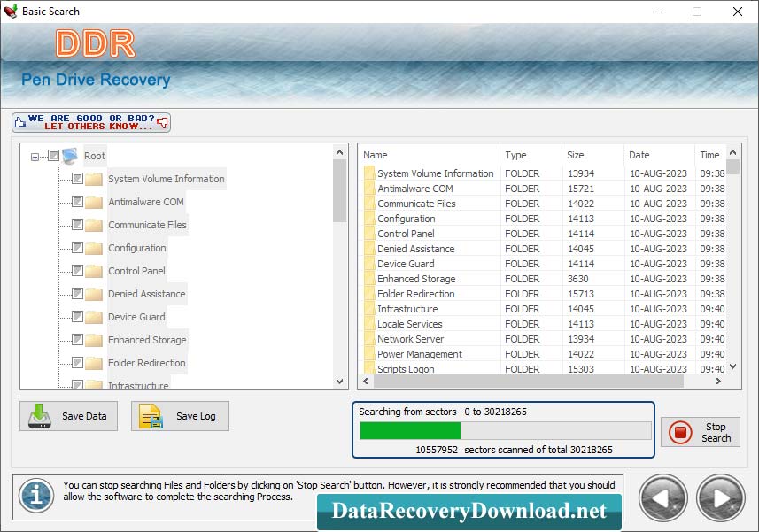Go forward with the right arrow button
This screenshot has height=532, width=759.
point(721,498)
